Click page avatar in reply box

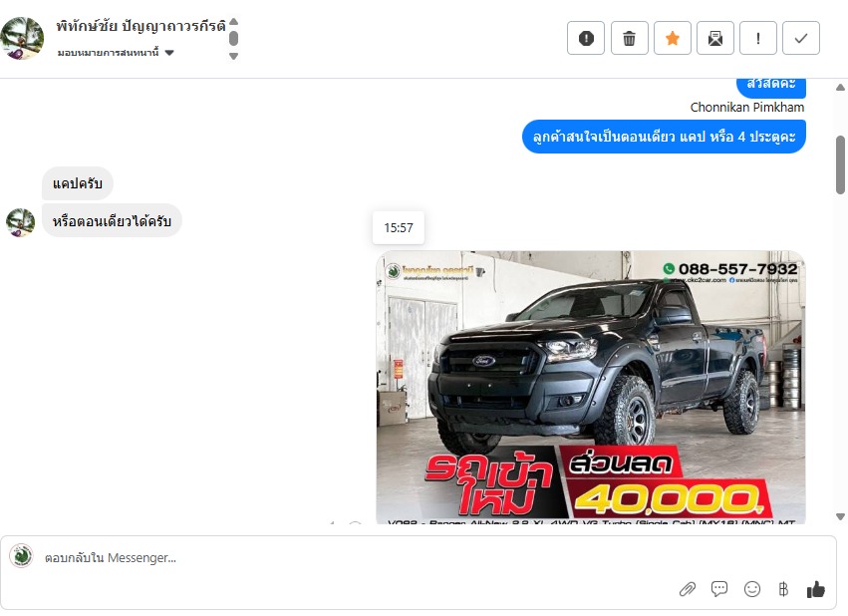[22, 555]
